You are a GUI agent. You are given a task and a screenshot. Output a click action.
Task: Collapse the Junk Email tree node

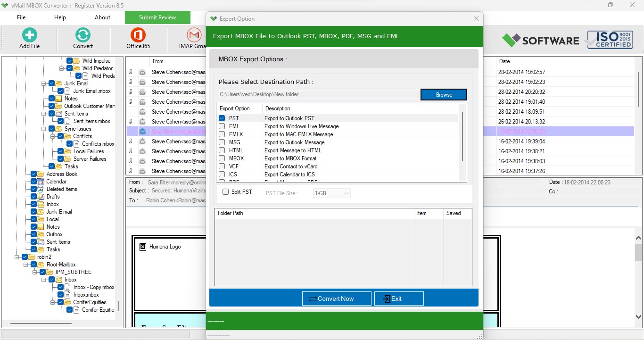43,83
